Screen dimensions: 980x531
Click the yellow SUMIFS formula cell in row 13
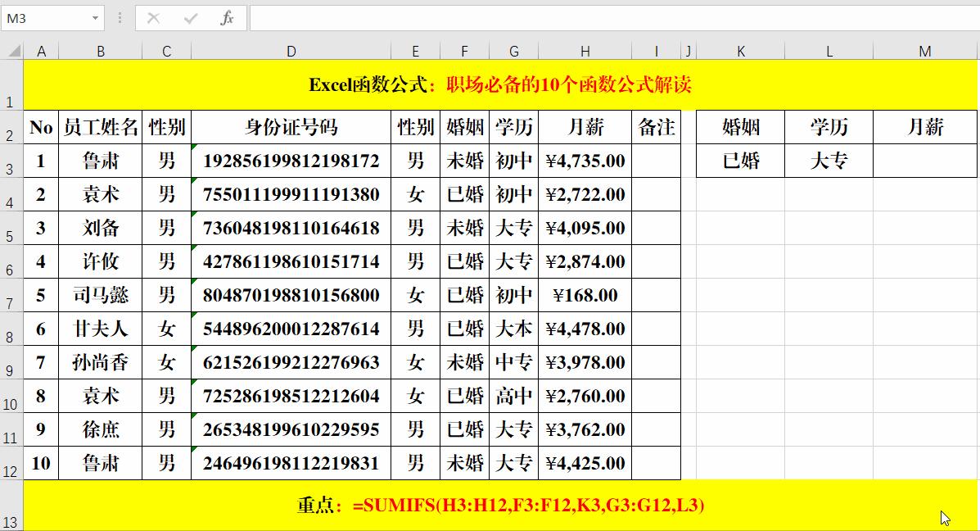[x=490, y=504]
